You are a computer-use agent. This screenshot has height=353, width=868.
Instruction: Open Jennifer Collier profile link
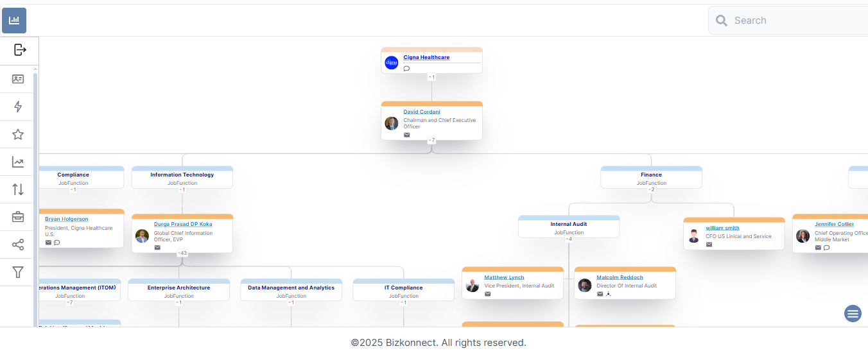point(835,224)
